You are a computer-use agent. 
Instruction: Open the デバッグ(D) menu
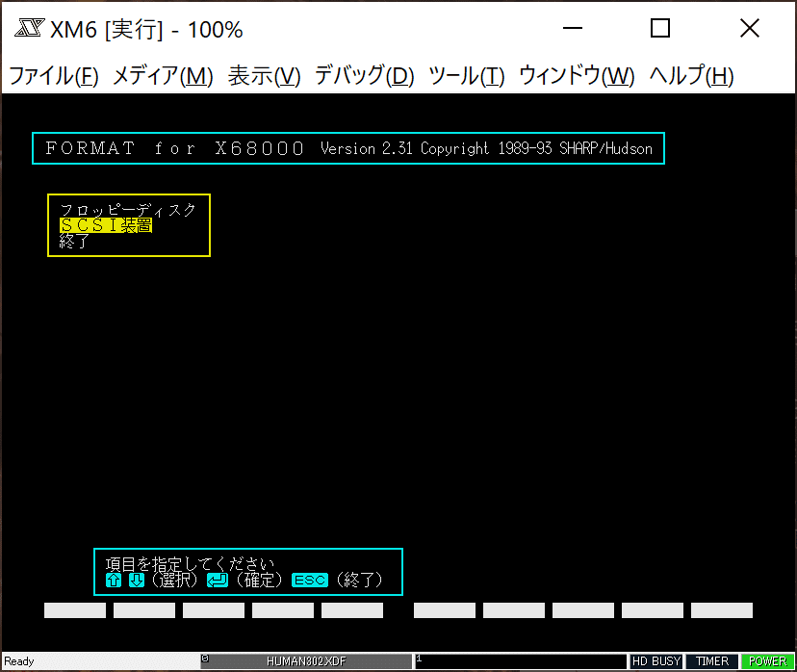coord(365,76)
